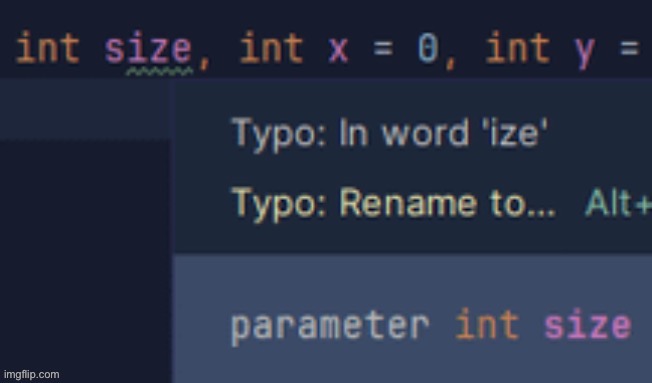Click the dark editor area left of popup
Screen dimensions: 652x383
point(85,258)
